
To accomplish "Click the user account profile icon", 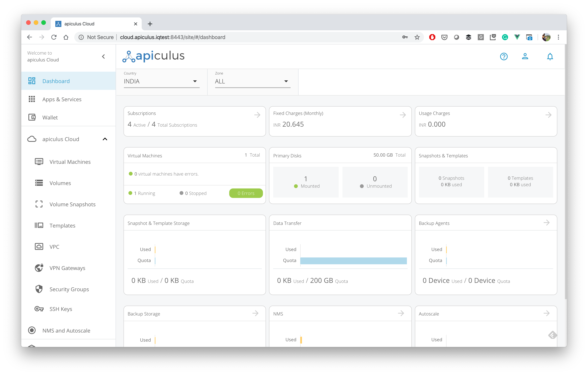I will (525, 56).
